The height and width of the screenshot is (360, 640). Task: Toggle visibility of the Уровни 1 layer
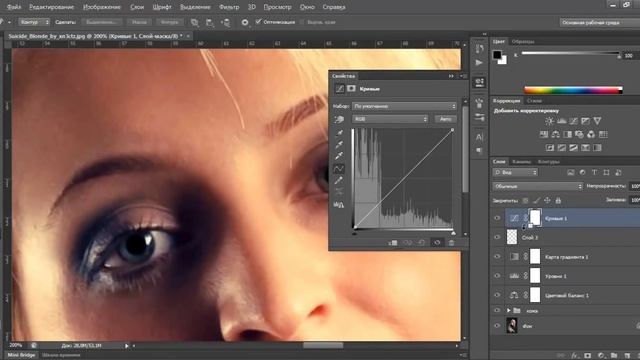[x=497, y=276]
